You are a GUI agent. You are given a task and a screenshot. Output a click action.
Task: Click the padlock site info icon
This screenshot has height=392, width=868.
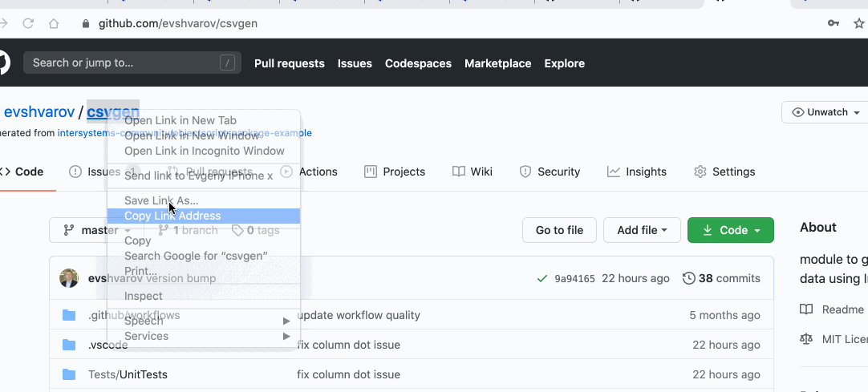tap(85, 24)
